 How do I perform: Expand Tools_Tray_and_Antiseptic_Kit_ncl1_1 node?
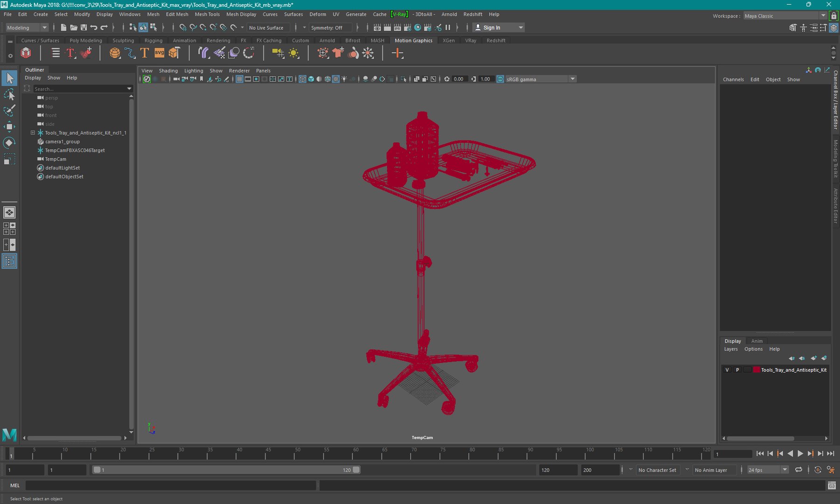click(33, 133)
